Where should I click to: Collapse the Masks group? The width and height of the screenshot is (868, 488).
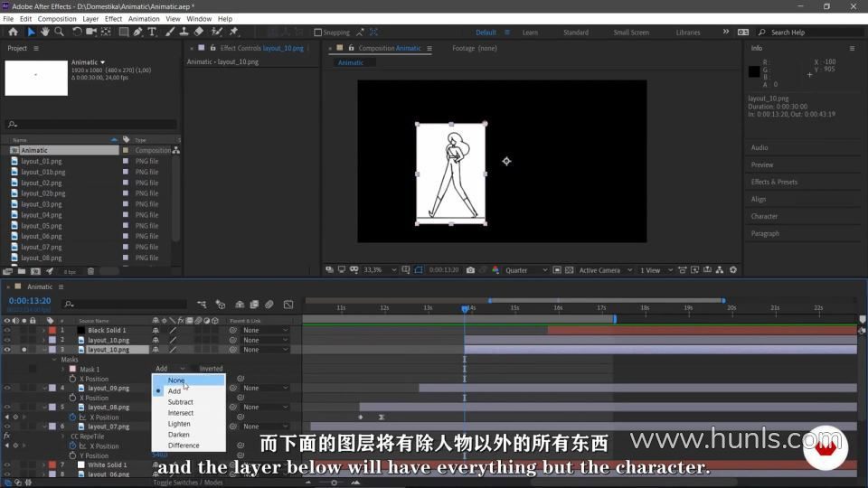pyautogui.click(x=53, y=360)
